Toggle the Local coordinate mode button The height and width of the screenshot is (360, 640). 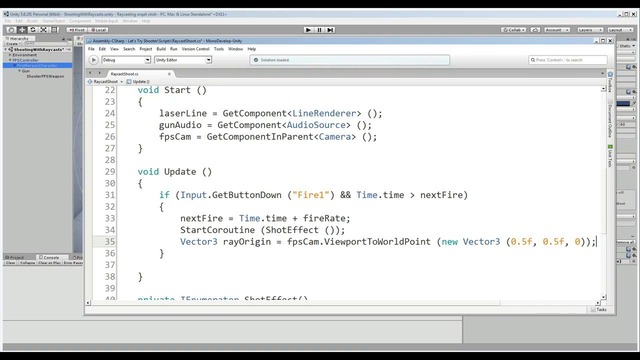click(98, 30)
